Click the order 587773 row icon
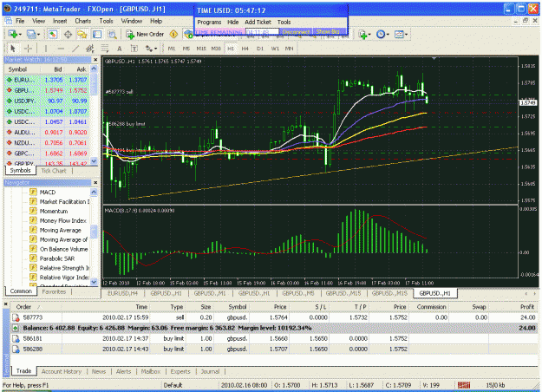This screenshot has width=542, height=392. click(16, 317)
